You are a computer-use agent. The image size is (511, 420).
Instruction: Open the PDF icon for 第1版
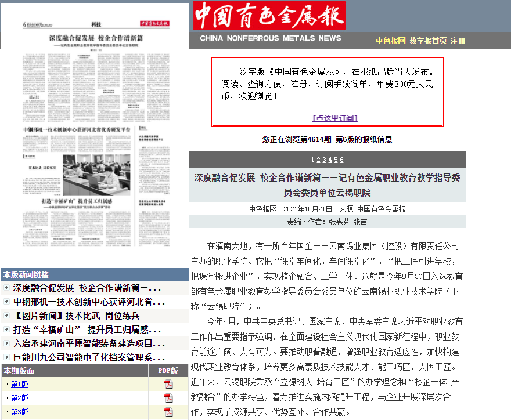coord(168,384)
